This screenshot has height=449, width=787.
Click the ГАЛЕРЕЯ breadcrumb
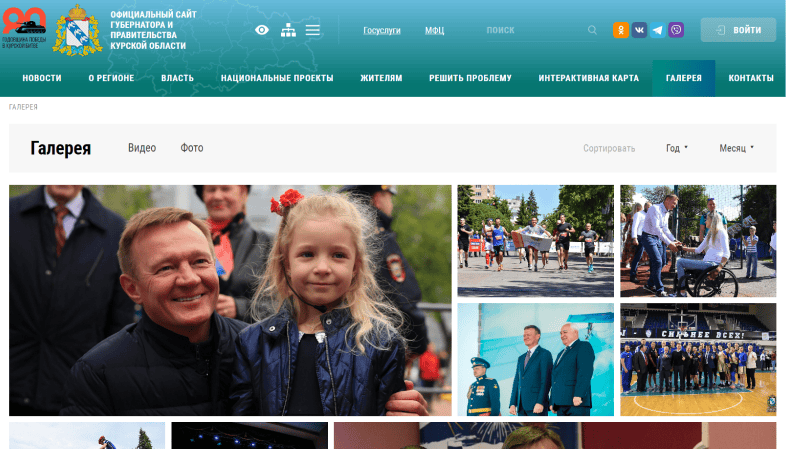pyautogui.click(x=23, y=107)
